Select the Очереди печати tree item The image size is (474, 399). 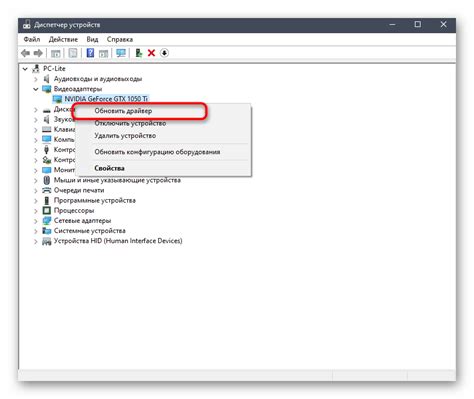pyautogui.click(x=79, y=190)
